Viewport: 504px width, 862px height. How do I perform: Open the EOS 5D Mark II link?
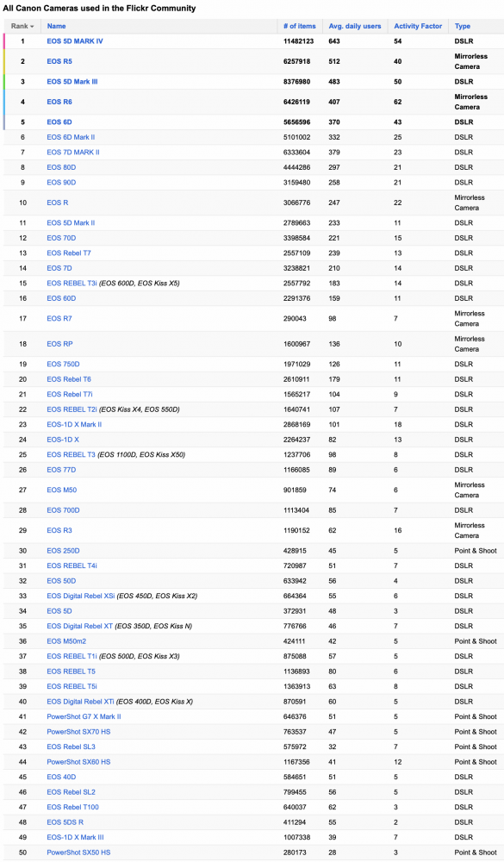pyautogui.click(x=71, y=223)
